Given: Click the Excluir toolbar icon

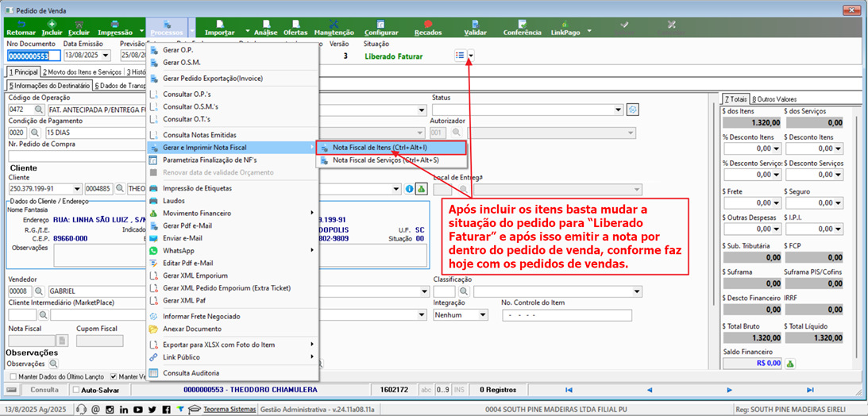Looking at the screenshot, I should [x=78, y=29].
